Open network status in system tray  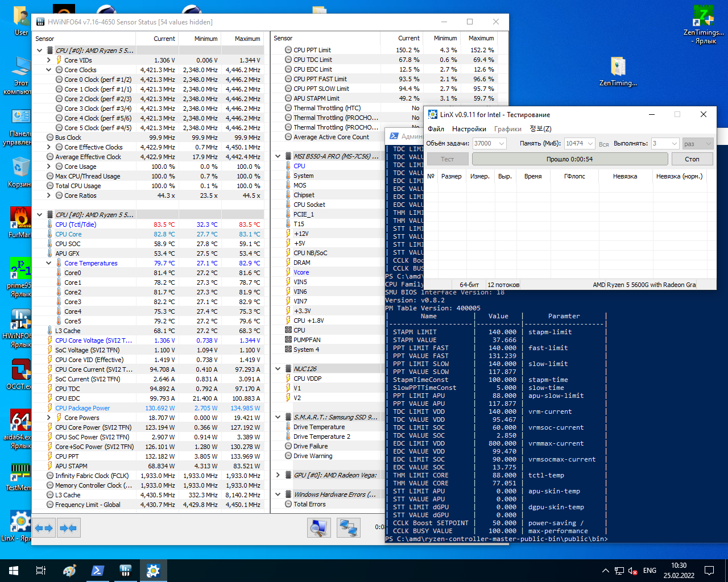pos(619,571)
